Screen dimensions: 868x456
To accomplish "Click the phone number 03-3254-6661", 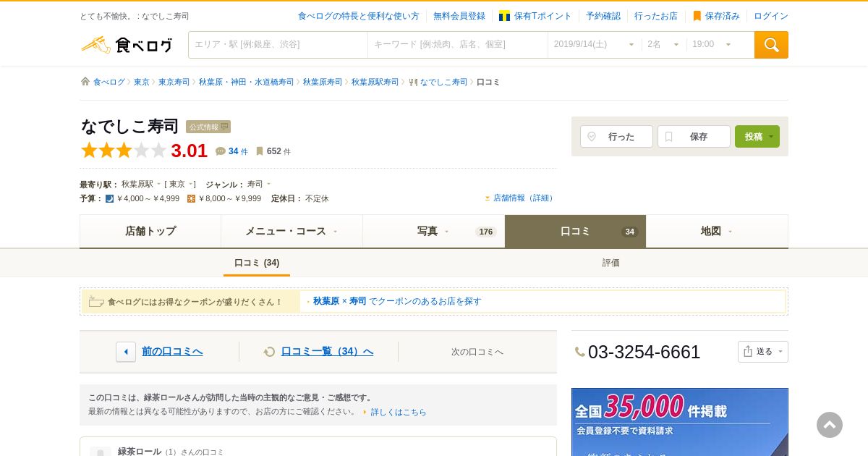I will coord(644,352).
